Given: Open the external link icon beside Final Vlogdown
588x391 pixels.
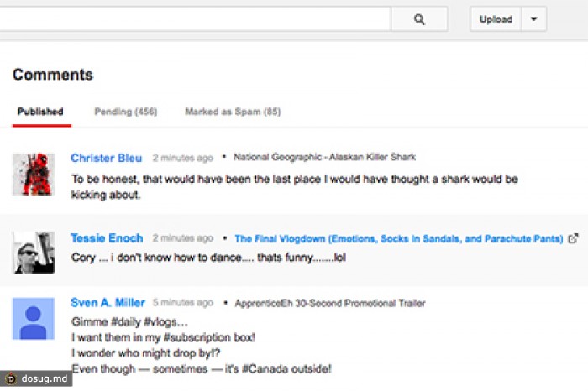Looking at the screenshot, I should (573, 239).
